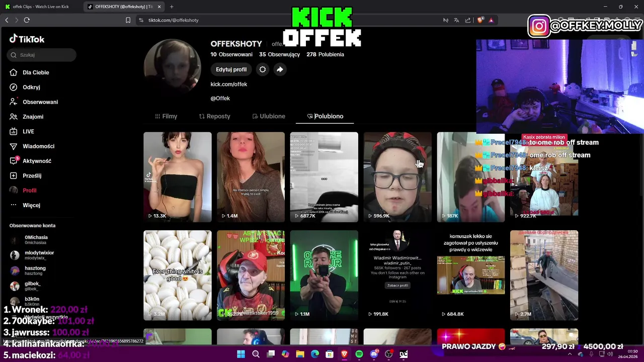Click Edytuj profil button
Screen dimensions: 644x362
coord(231,69)
